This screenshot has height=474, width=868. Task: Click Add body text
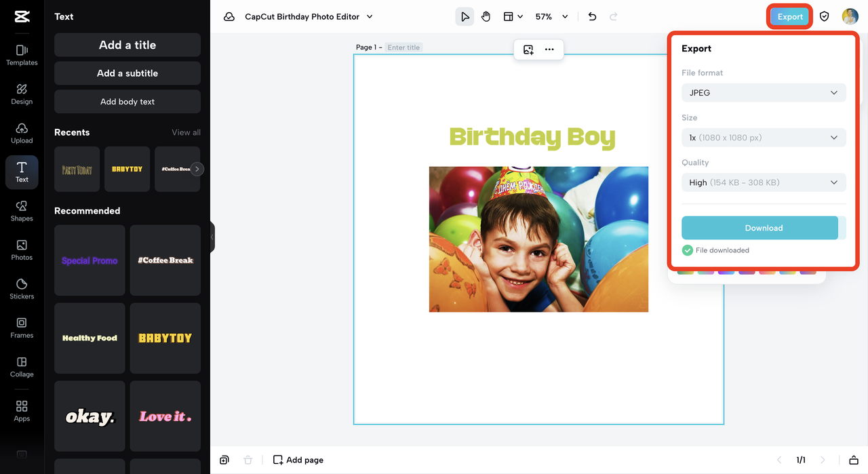tap(127, 102)
